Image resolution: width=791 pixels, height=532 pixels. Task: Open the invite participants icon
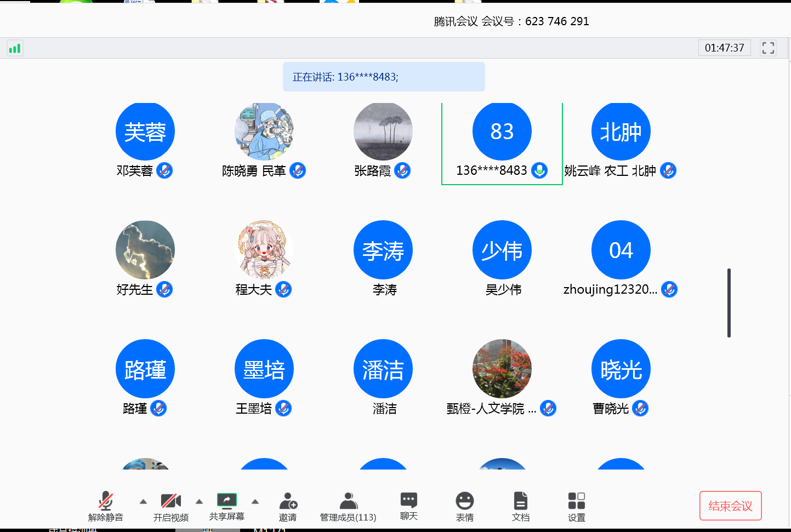288,501
